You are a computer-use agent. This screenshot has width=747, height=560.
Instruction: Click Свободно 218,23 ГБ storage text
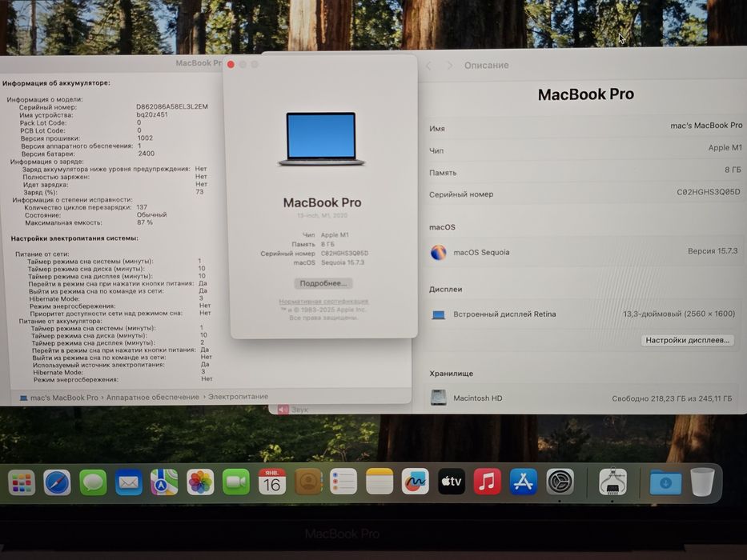(672, 398)
